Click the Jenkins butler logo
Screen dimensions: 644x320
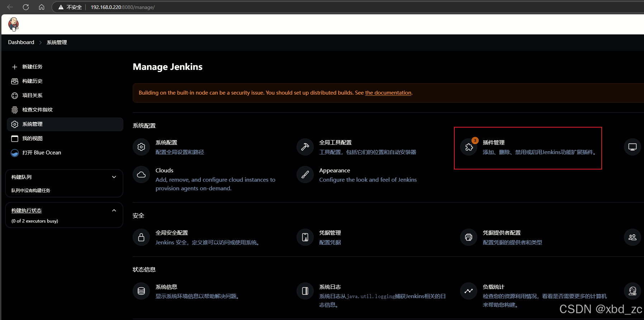(14, 24)
